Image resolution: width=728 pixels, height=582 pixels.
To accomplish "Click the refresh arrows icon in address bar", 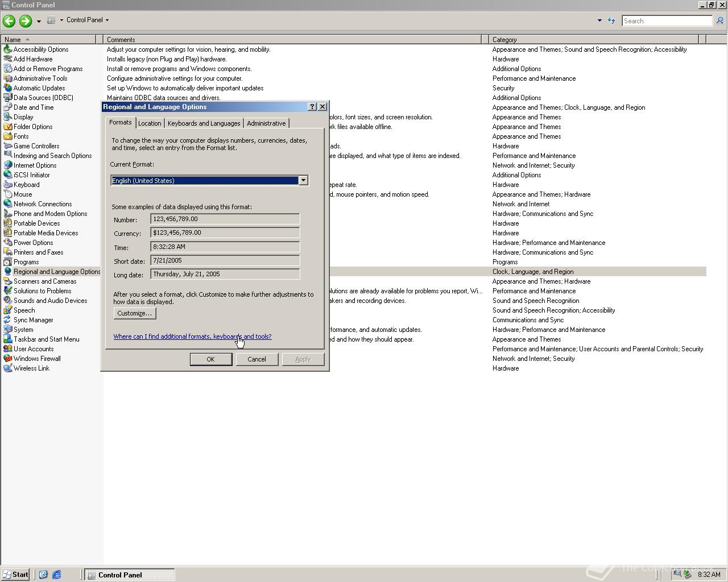I will 611,20.
